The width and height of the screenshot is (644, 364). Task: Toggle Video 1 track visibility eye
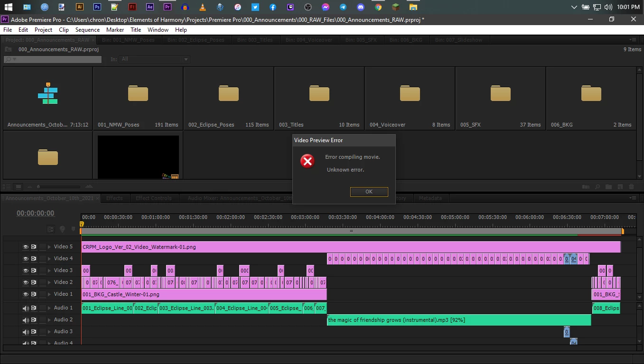[x=26, y=294]
